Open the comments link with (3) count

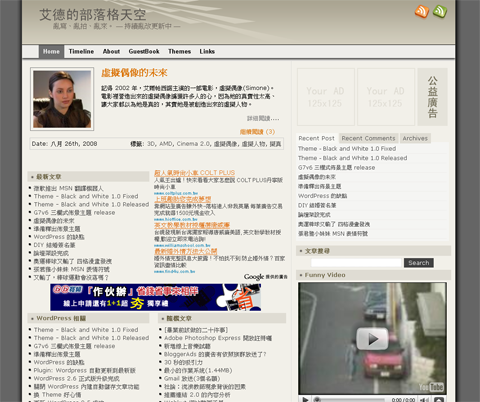pos(257,132)
